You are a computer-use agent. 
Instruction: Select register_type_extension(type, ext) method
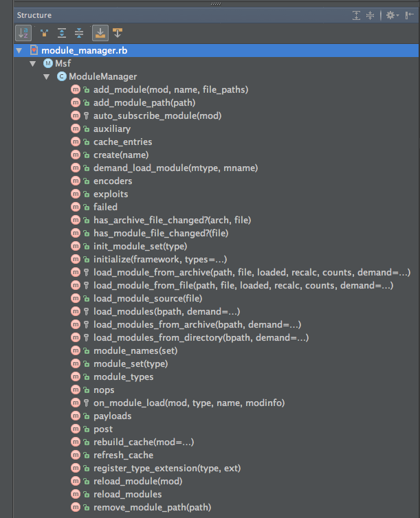pos(167,468)
